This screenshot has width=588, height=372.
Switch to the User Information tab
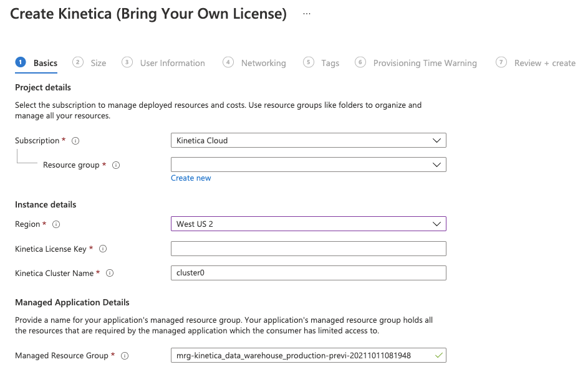(x=173, y=64)
